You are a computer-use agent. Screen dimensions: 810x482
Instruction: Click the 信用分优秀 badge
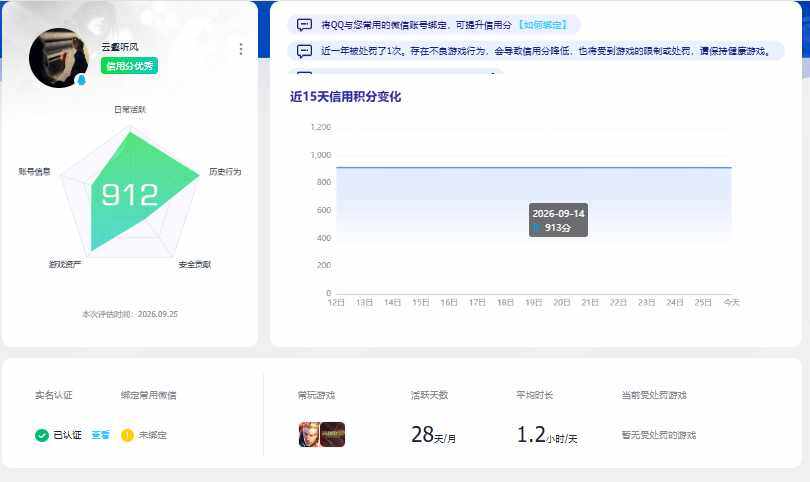pyautogui.click(x=129, y=66)
